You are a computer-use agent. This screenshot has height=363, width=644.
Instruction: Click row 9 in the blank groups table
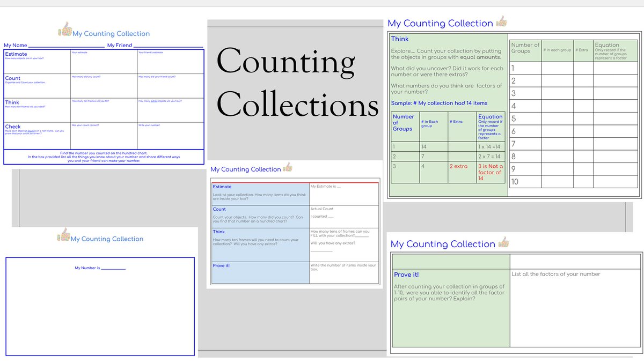(575, 169)
